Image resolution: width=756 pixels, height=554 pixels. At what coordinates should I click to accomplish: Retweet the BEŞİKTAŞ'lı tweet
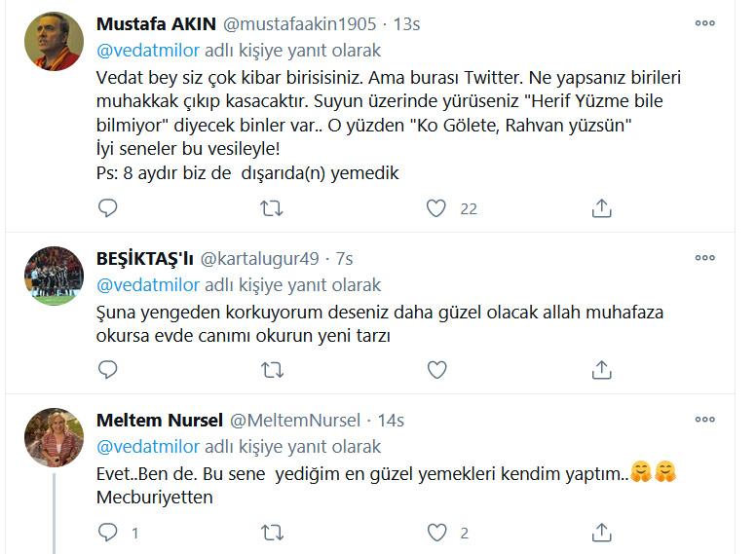click(x=272, y=370)
